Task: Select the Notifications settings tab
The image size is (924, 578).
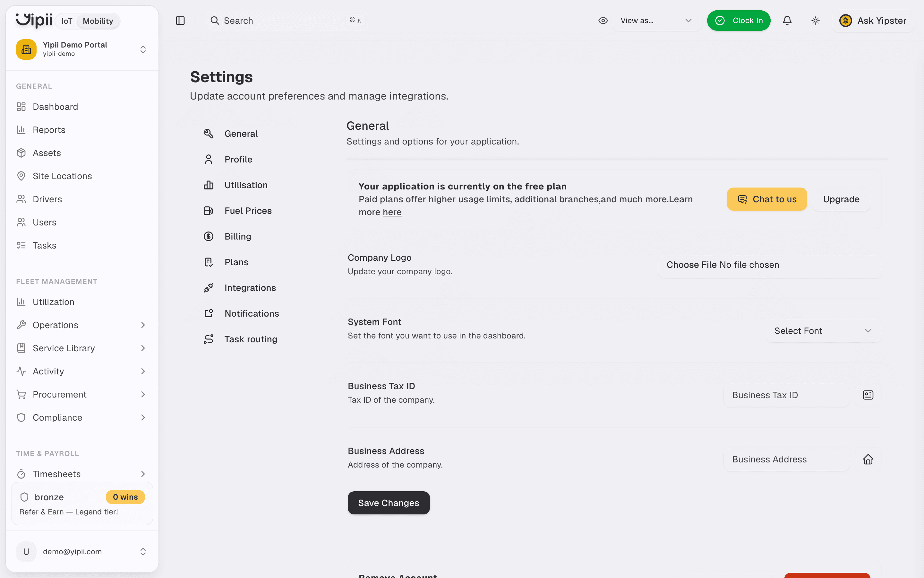Action: coord(252,313)
